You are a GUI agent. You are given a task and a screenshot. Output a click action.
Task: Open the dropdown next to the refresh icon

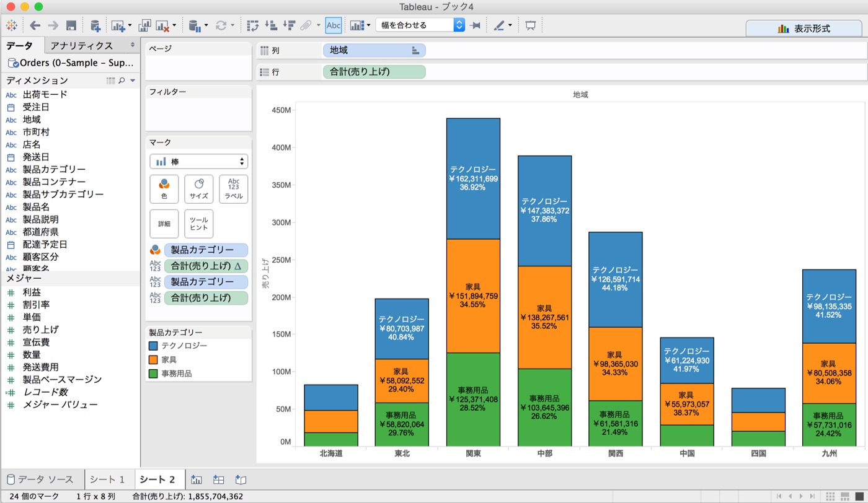(x=232, y=25)
